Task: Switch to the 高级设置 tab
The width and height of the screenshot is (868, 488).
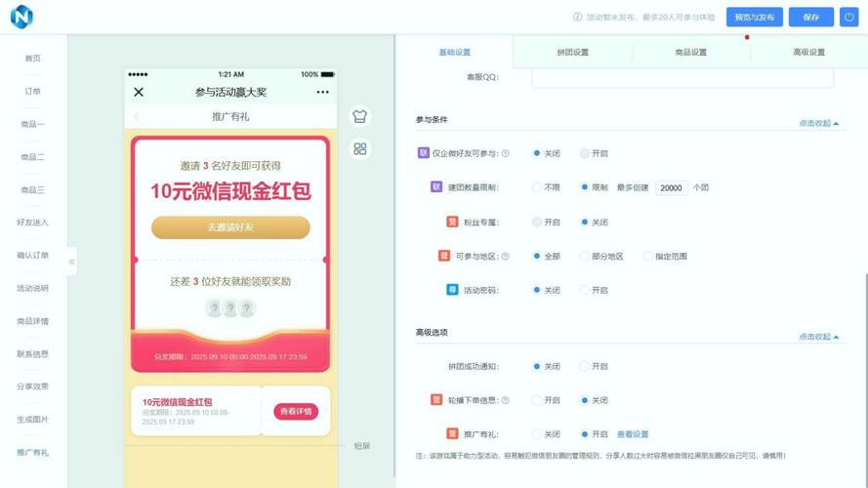Action: 808,52
